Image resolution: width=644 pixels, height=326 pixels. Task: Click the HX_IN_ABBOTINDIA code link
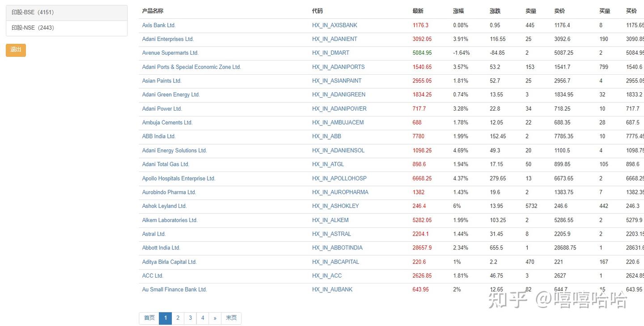[337, 248]
